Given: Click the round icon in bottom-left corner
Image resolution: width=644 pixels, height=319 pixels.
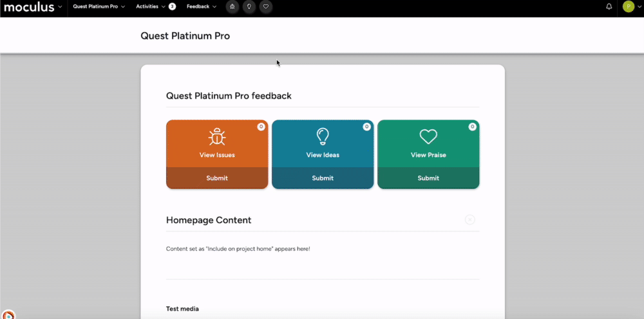Looking at the screenshot, I should point(8,314).
